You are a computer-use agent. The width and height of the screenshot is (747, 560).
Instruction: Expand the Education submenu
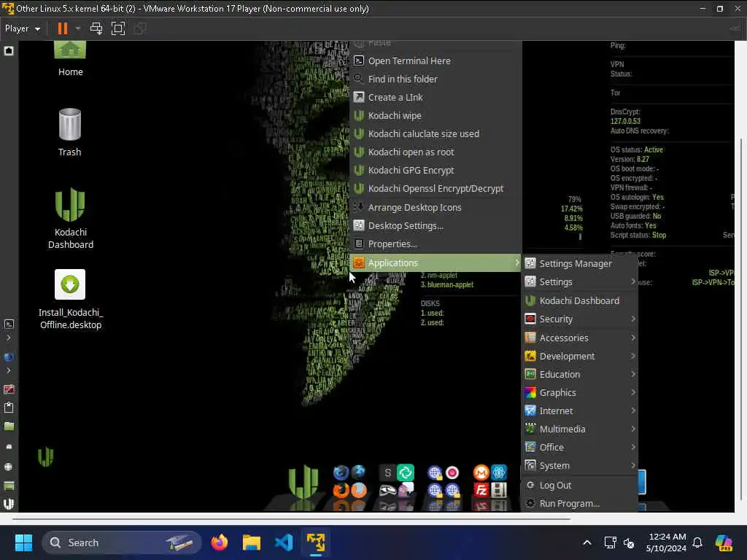pos(580,374)
